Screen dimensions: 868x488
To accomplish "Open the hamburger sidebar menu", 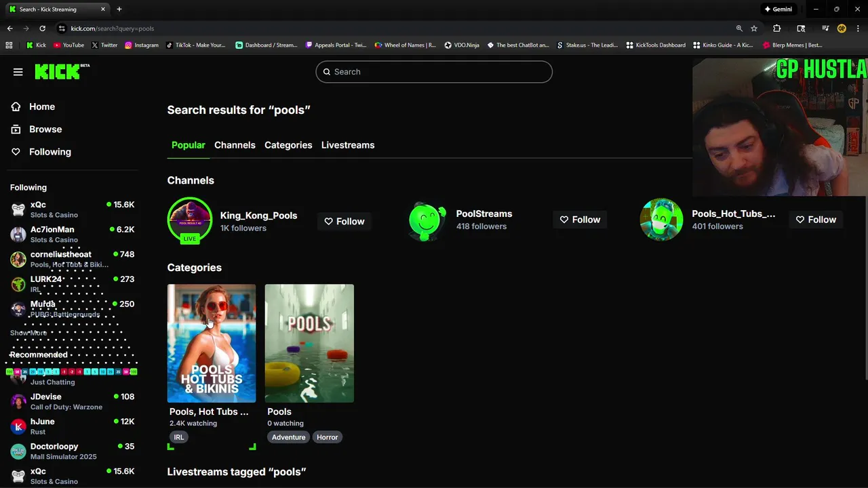I will pos(18,72).
